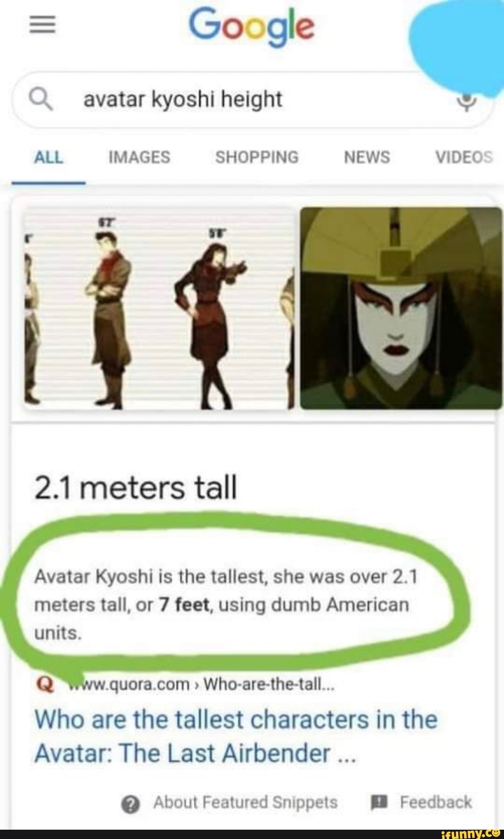Screen dimensions: 504x839
Task: Click the About Featured Snippets text
Action: click(245, 803)
